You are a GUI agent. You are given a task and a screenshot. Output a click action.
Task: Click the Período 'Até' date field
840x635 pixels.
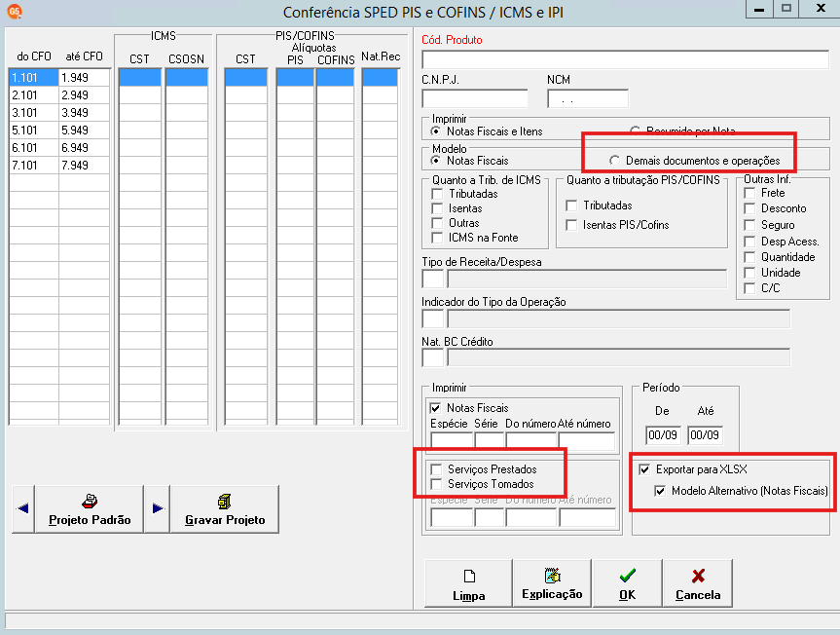point(705,435)
